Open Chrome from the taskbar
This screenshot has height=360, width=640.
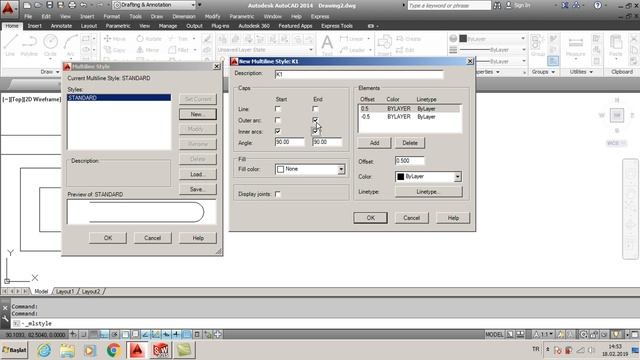[114, 350]
